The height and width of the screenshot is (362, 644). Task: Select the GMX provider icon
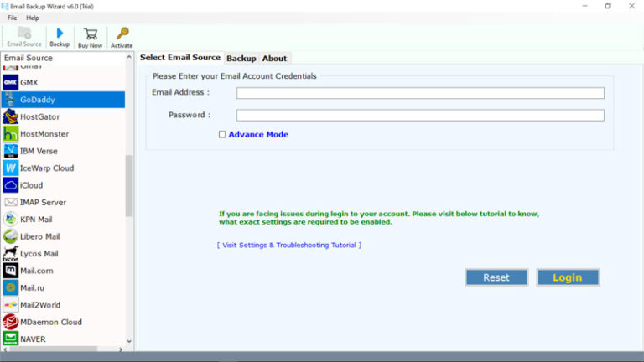point(11,82)
